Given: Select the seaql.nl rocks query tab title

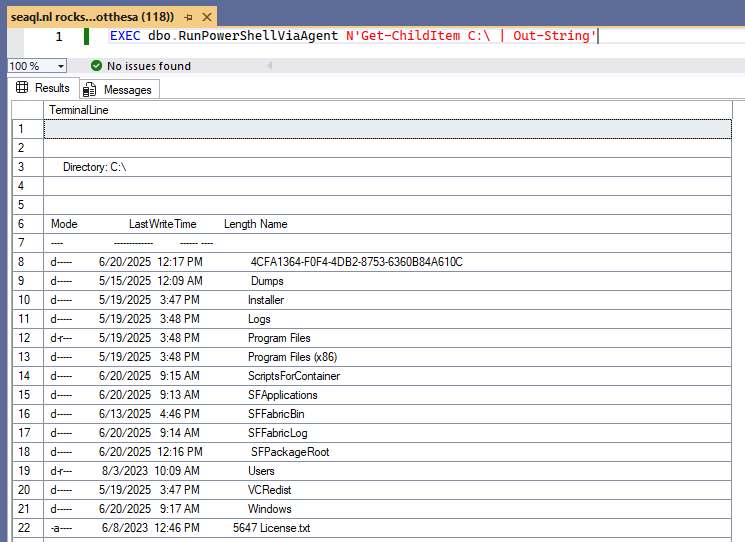Looking at the screenshot, I should (x=92, y=17).
